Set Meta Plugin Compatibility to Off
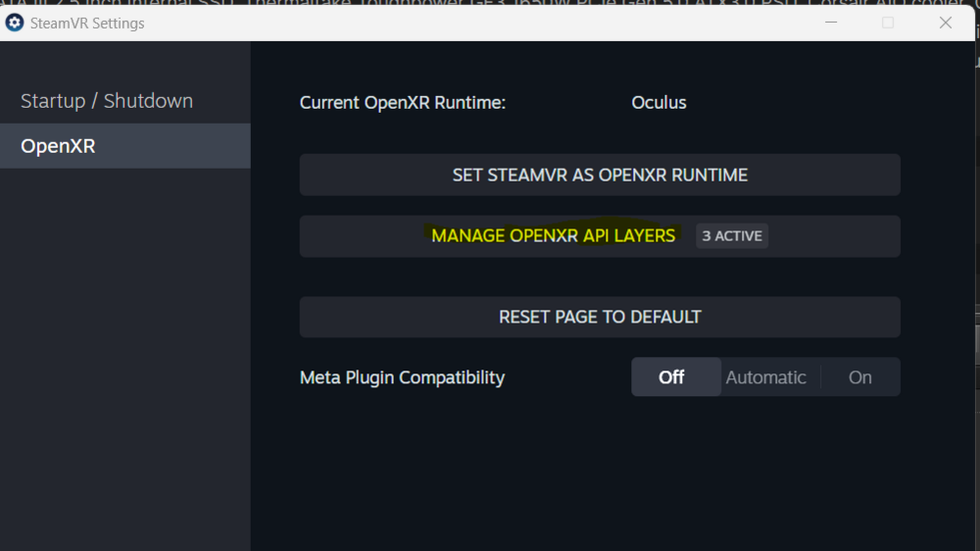Viewport: 980px width, 551px height. pos(675,377)
